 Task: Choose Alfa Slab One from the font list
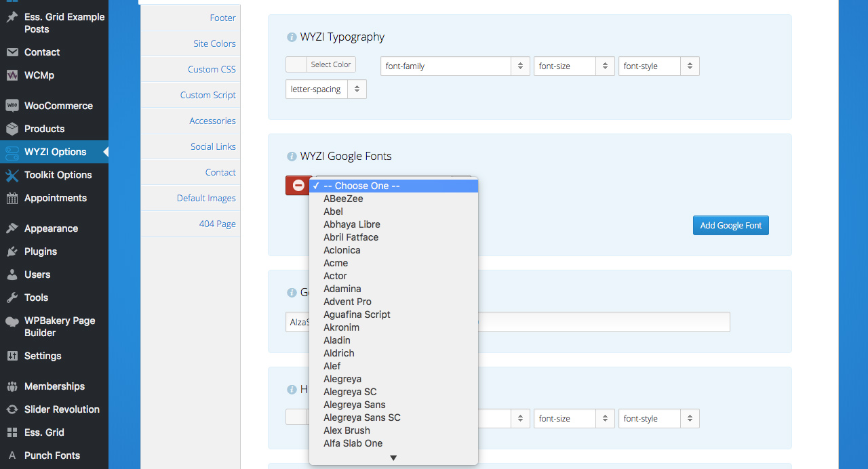click(x=394, y=443)
